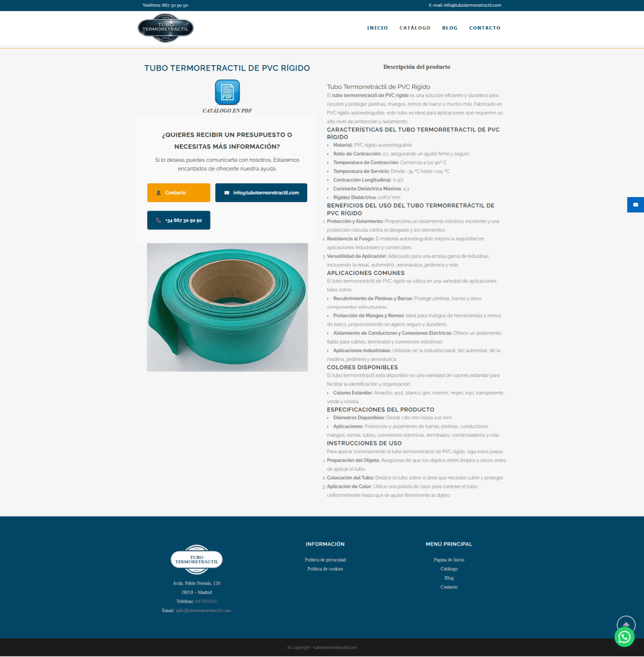Open the blue envelope side tab
644x657 pixels.
pyautogui.click(x=635, y=204)
